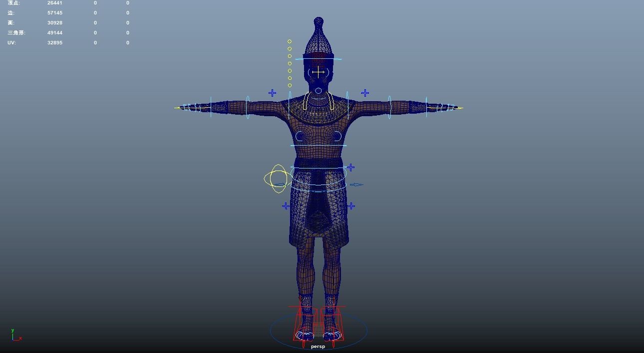Select the blue plus control above left shoulder
644x353 pixels.
click(x=272, y=93)
